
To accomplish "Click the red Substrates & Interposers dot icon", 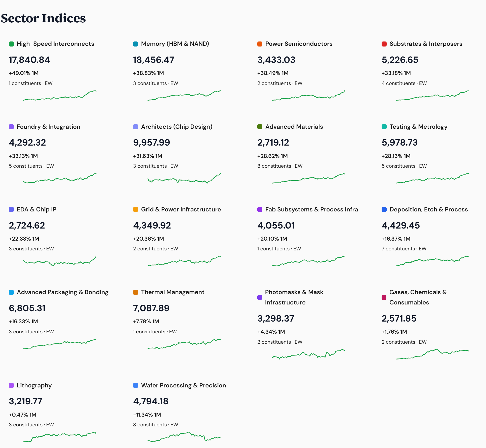I will [384, 44].
